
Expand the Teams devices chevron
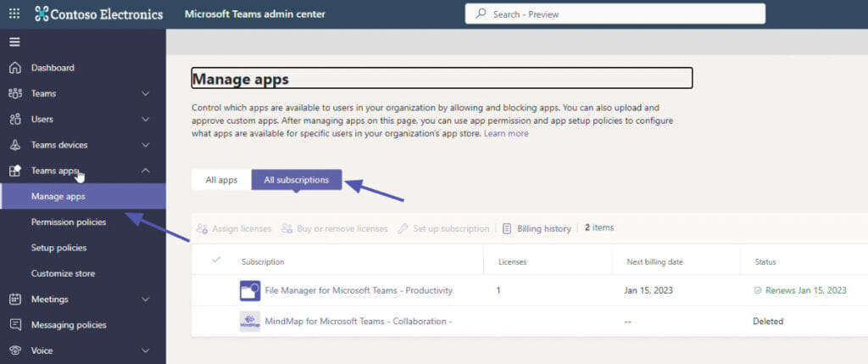click(x=146, y=145)
